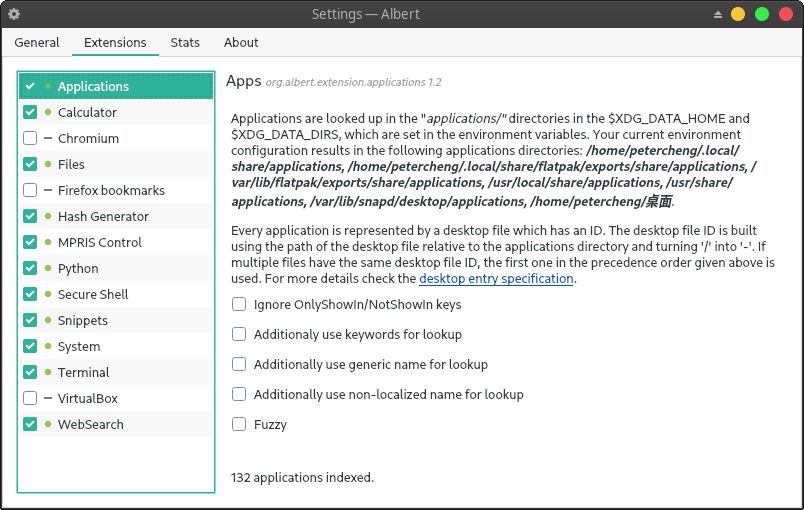Image resolution: width=804 pixels, height=510 pixels.
Task: Enable the VirtualBox extension checkbox
Action: pyautogui.click(x=30, y=398)
